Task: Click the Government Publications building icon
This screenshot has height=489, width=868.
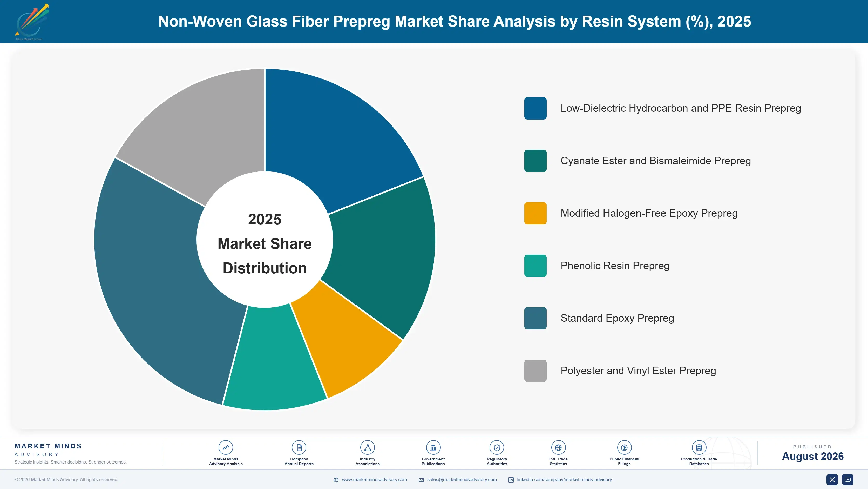Action: [x=433, y=447]
